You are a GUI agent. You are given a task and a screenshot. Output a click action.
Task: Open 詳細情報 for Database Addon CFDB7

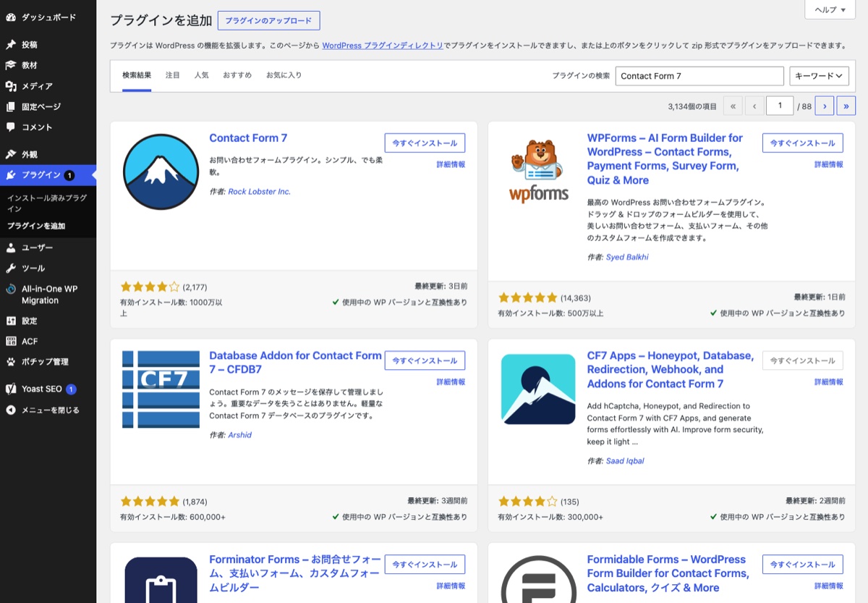point(451,382)
